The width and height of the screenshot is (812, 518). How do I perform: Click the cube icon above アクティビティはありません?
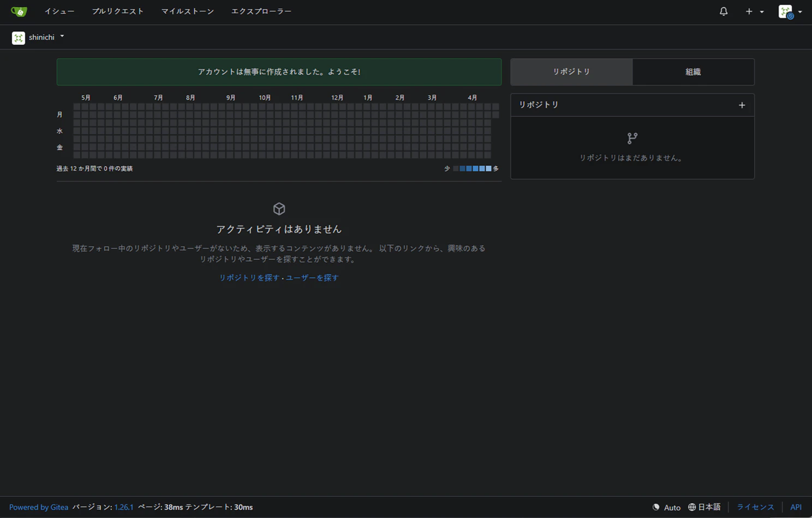tap(279, 209)
